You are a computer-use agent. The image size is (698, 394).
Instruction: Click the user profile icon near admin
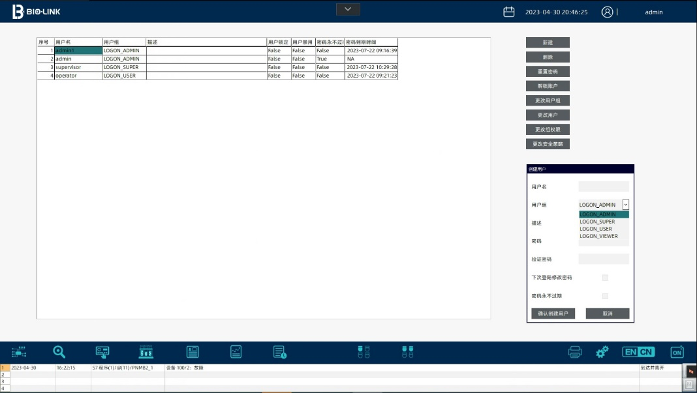[x=607, y=12]
